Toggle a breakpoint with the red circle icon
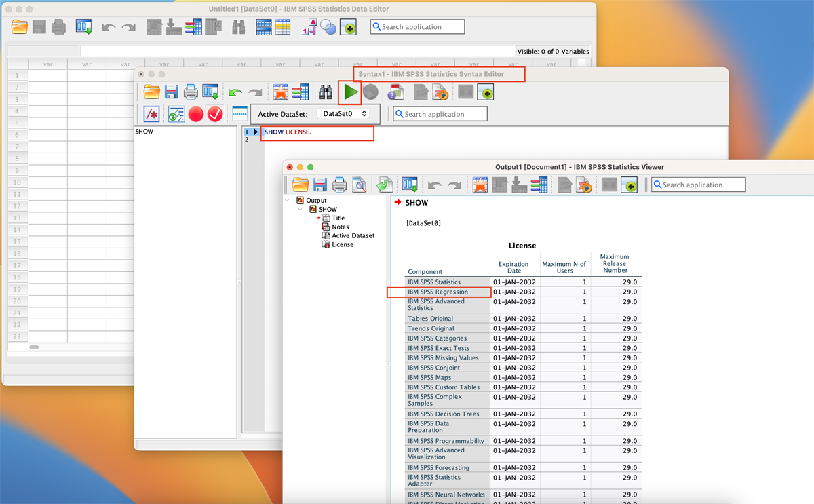 [x=195, y=114]
